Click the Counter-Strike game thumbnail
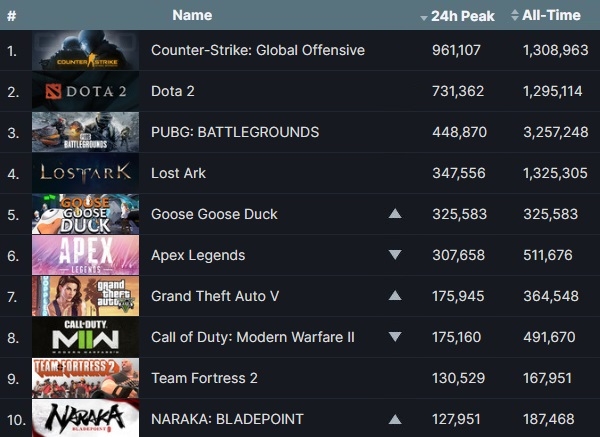This screenshot has width=600, height=437. [85, 50]
